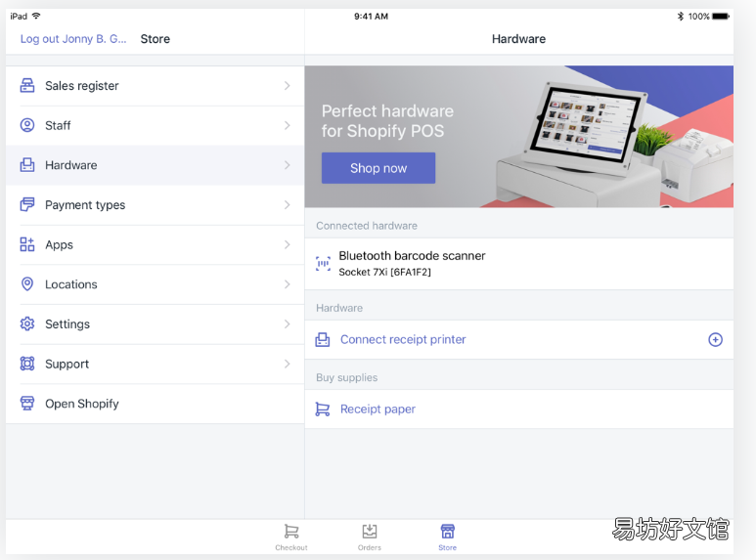Expand Locations row chevron

[288, 284]
